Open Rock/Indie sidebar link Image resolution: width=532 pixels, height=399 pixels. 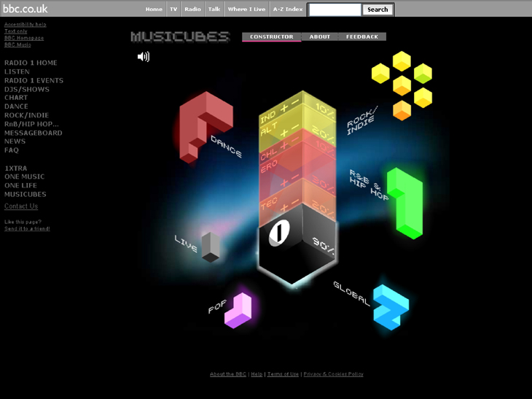(27, 115)
